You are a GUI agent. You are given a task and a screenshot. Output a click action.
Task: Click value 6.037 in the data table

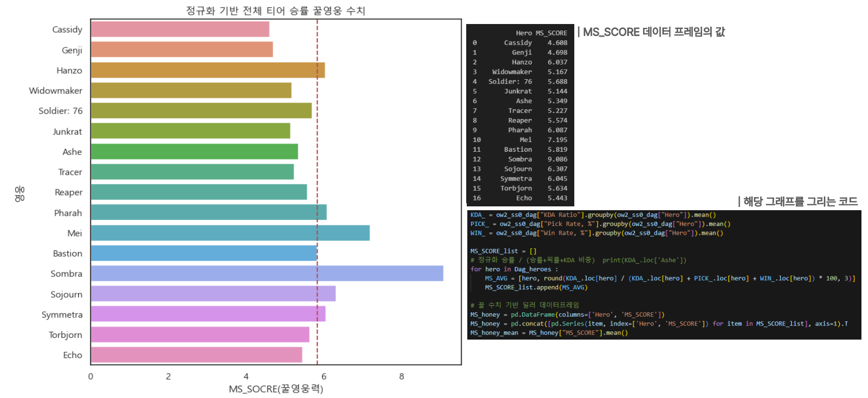coord(557,62)
